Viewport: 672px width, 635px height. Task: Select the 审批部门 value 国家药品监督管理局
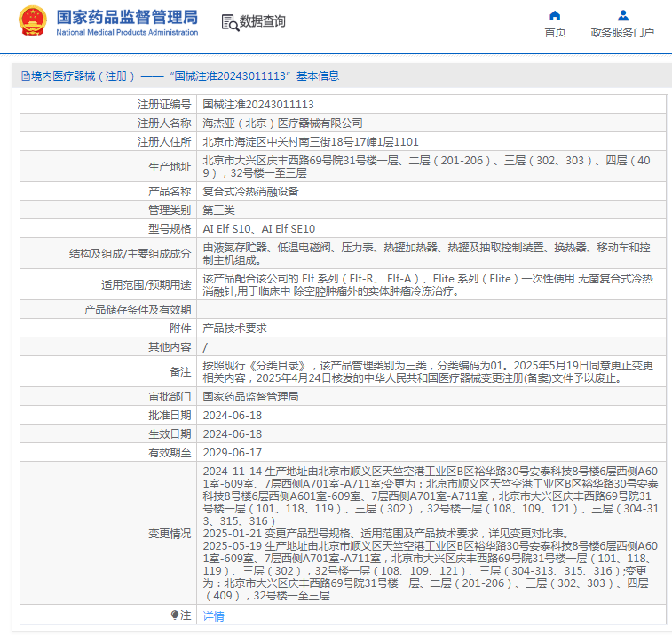(x=250, y=397)
